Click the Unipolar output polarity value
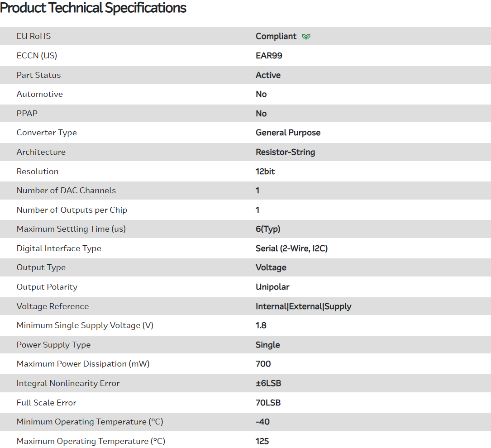Image resolution: width=491 pixels, height=448 pixels. [x=272, y=287]
